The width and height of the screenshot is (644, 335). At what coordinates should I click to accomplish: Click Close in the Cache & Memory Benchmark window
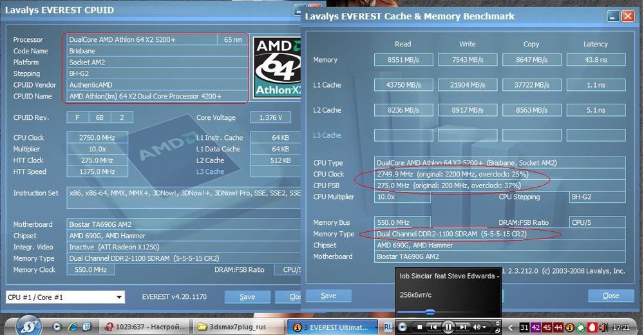611,296
